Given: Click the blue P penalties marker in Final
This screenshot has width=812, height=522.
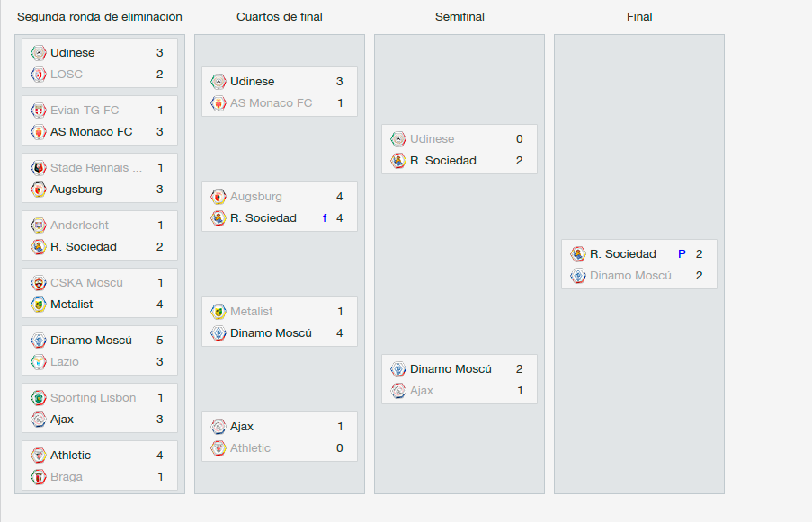Looking at the screenshot, I should click(x=682, y=254).
